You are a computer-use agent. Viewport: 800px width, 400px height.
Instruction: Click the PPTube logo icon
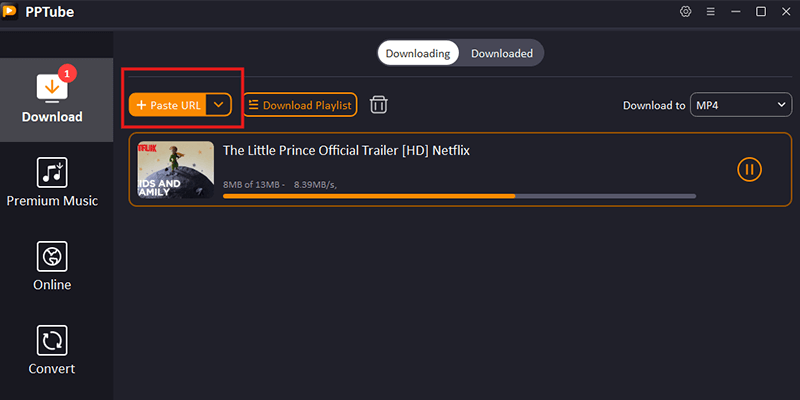13,12
